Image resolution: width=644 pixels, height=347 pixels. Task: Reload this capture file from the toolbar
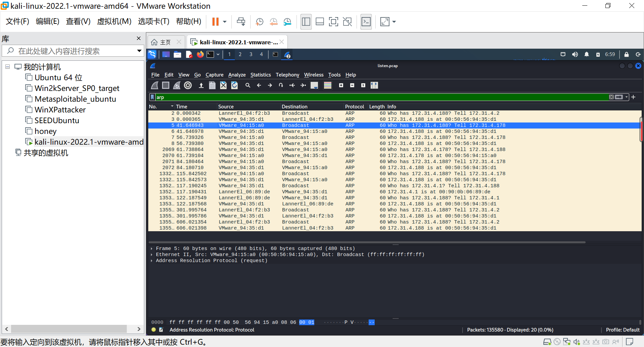pos(234,85)
